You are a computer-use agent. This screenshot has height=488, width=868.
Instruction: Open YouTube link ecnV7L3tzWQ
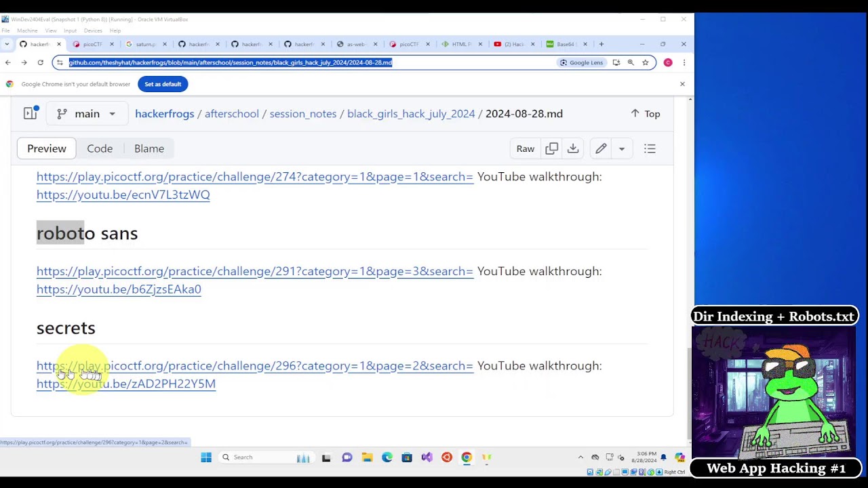(123, 195)
